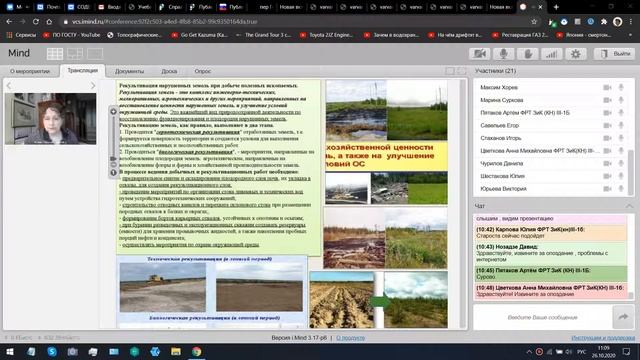Select the second layout icon next to grid
The width and height of the screenshot is (640, 360).
[75, 53]
